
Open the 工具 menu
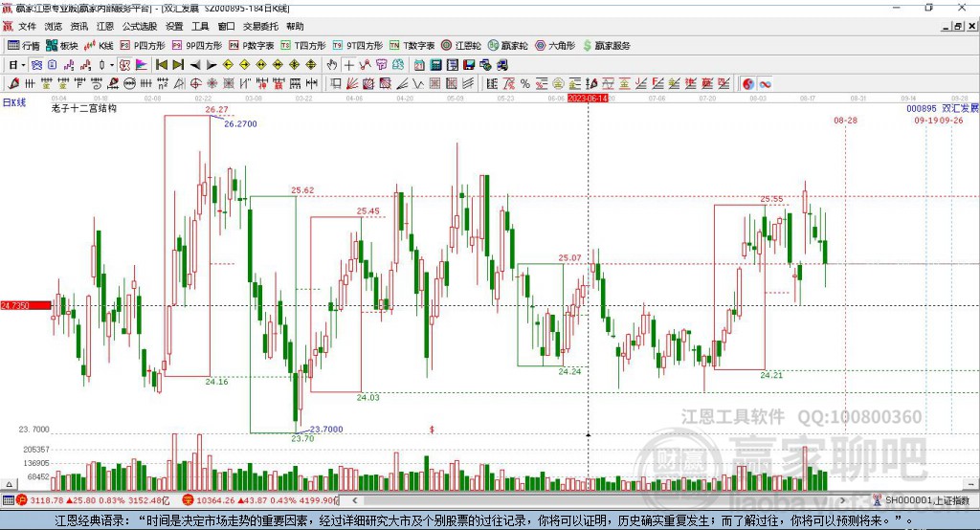200,26
